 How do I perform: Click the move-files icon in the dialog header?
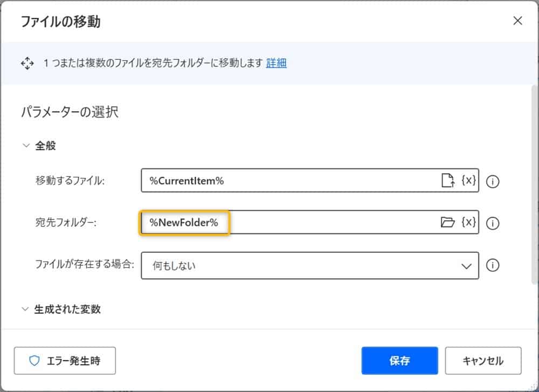click(x=27, y=63)
